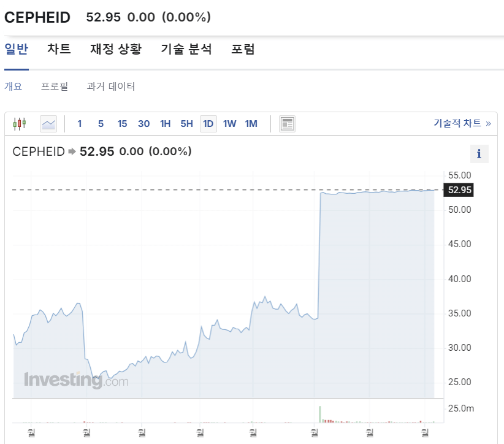Viewport: 504px width, 444px height.
Task: Switch to the 재정 상황 tab
Action: [x=116, y=49]
